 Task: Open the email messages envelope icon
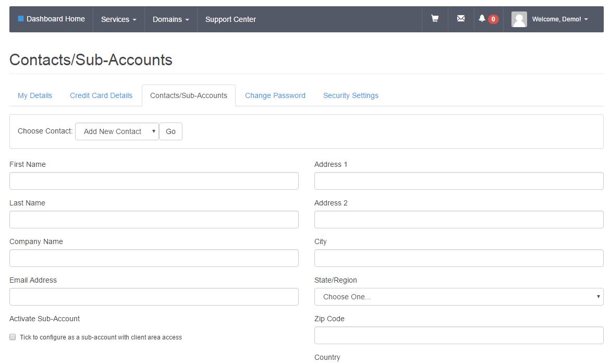click(x=460, y=19)
